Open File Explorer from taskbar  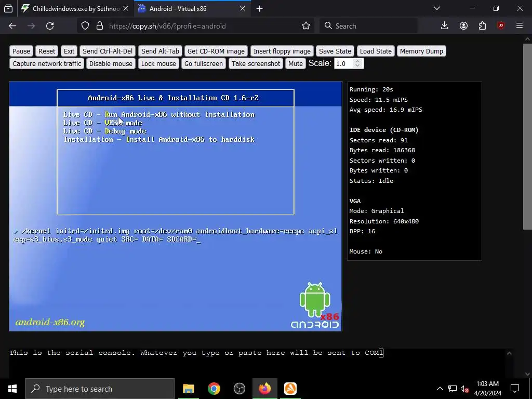coord(188,389)
